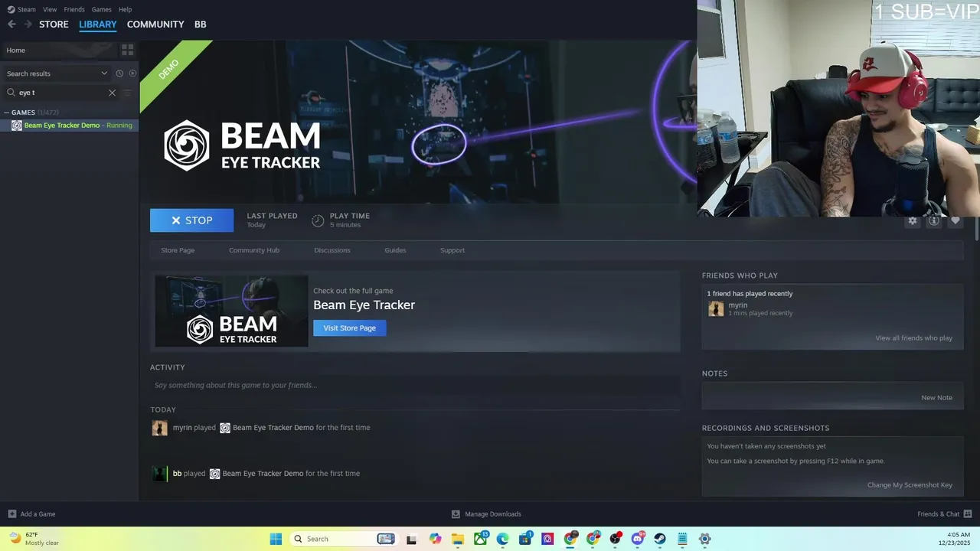Open the Beam Eye Tracker full game thumbnail
The height and width of the screenshot is (551, 980).
pos(231,311)
